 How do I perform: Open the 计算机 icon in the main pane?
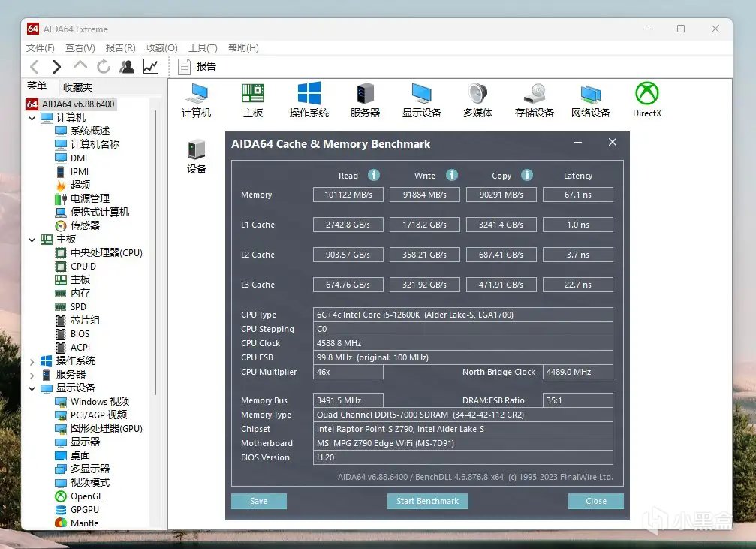196,100
